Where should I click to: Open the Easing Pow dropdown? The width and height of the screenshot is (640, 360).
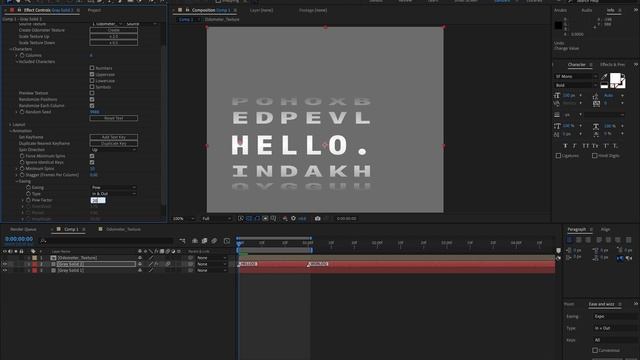click(x=113, y=187)
